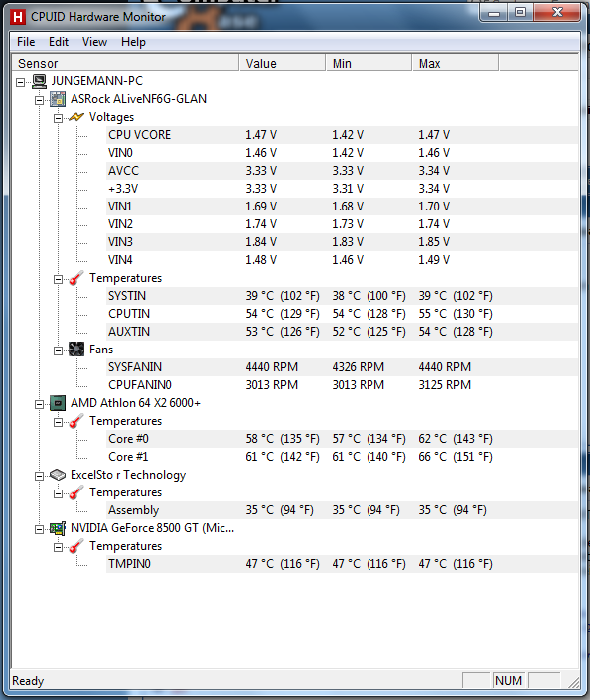The width and height of the screenshot is (590, 700).
Task: Close the CPUID Hardware Monitor window
Action: [x=557, y=13]
